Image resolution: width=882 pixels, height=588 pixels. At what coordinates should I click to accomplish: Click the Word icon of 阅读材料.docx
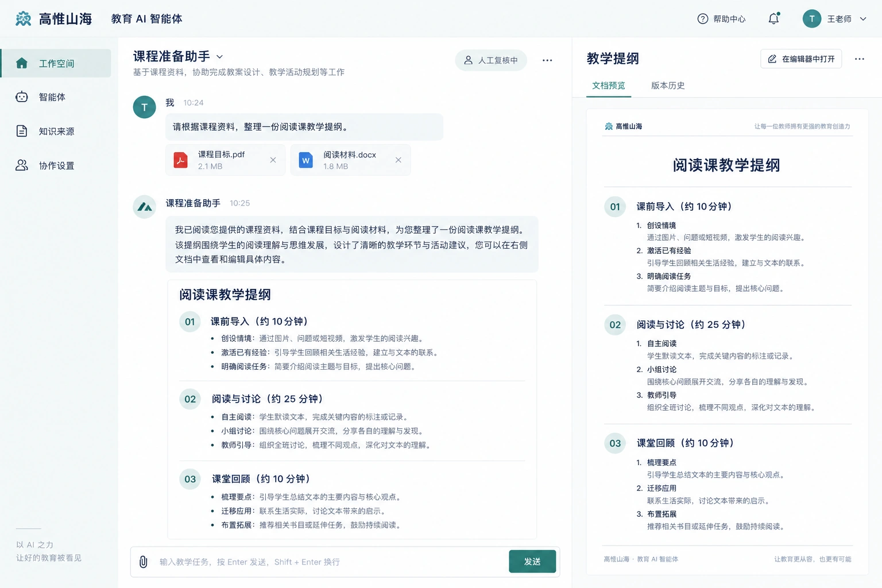(305, 160)
